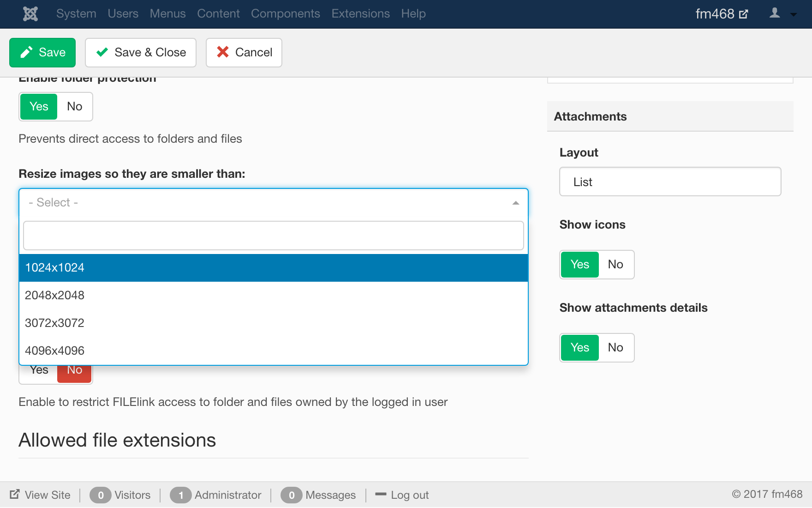The width and height of the screenshot is (812, 508).
Task: Click the Messages count badge
Action: point(291,495)
